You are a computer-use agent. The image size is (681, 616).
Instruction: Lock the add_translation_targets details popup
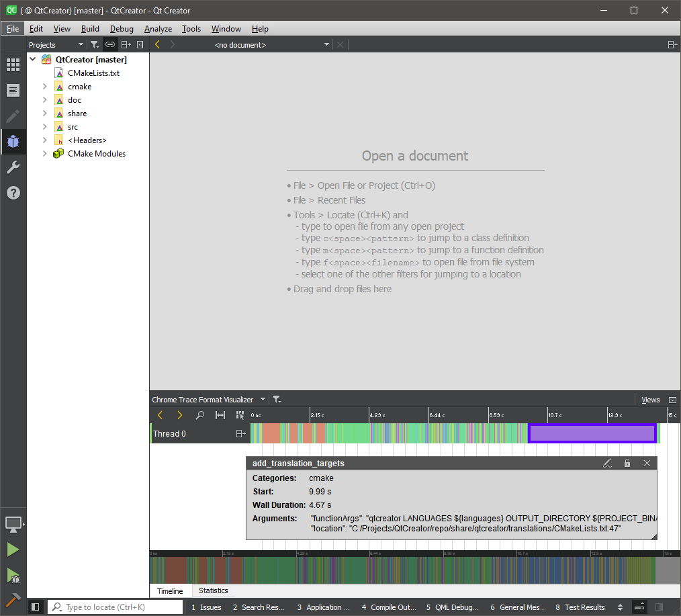pyautogui.click(x=627, y=463)
